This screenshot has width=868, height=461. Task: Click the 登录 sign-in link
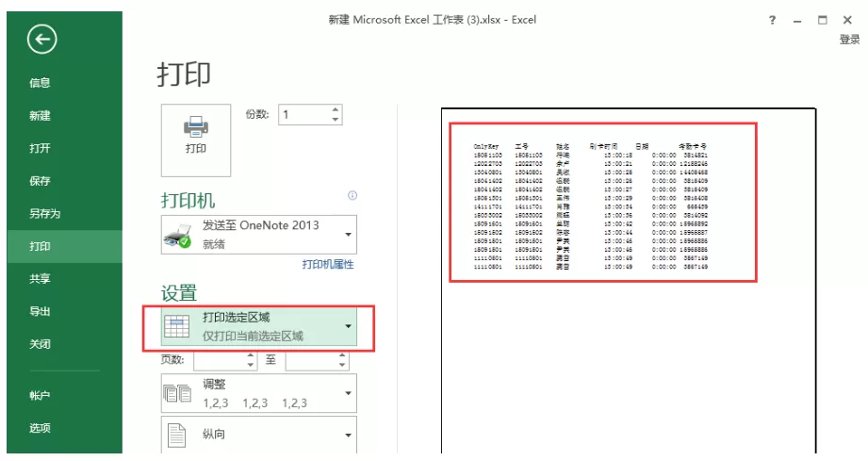[850, 40]
